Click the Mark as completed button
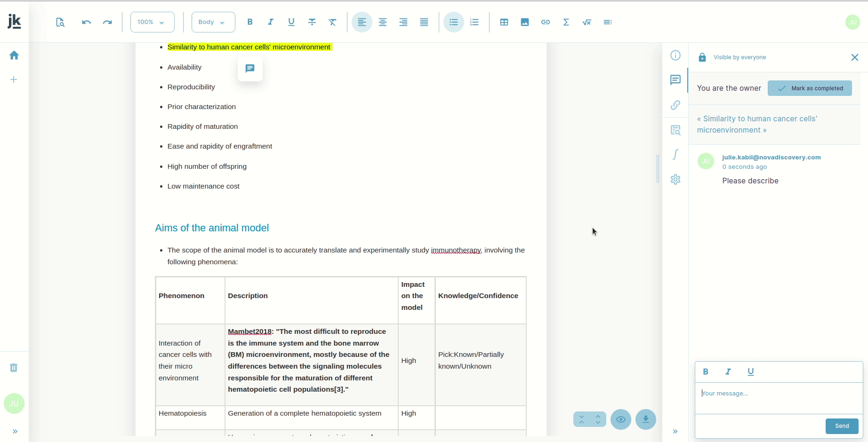The width and height of the screenshot is (868, 442). 810,88
